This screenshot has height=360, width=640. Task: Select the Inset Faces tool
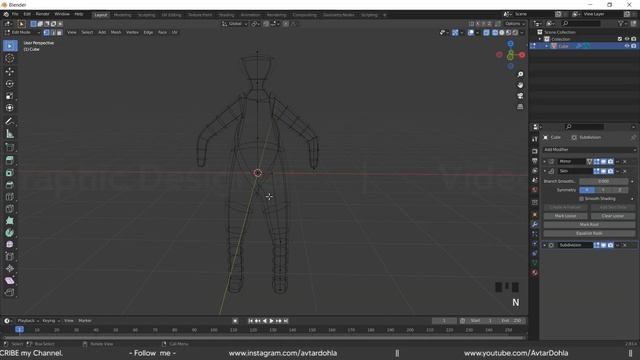[x=10, y=173]
